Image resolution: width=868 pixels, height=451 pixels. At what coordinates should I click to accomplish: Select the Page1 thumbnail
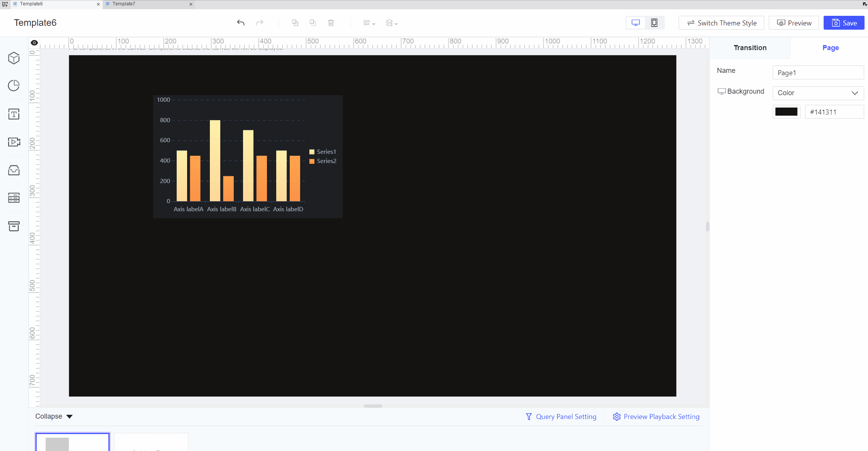pyautogui.click(x=73, y=442)
